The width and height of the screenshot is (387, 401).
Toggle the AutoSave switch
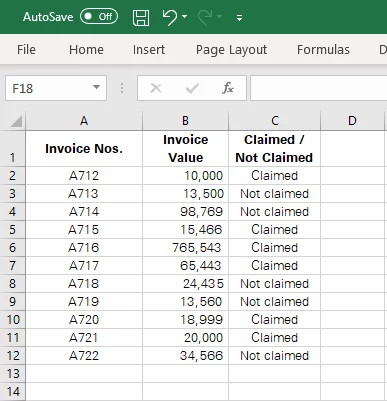(99, 16)
